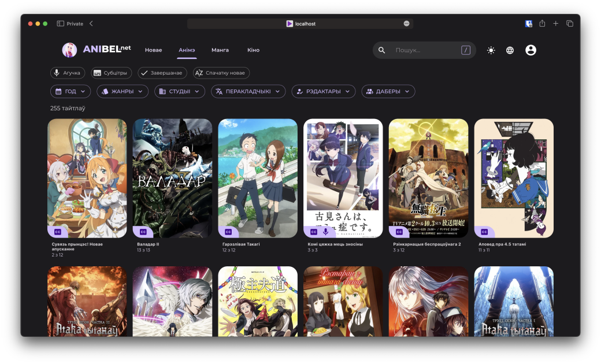Screen dimensions: 601x364
Task: Switch to the Манга tab
Action: [220, 50]
